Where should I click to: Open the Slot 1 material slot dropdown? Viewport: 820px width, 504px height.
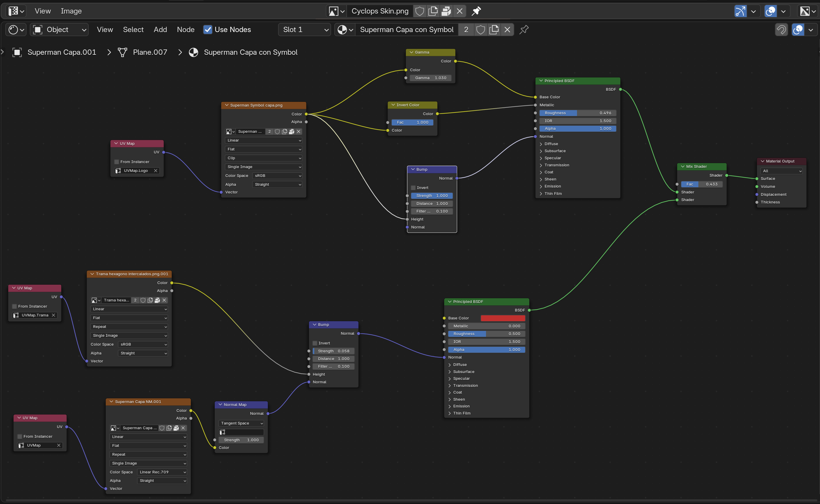click(304, 30)
